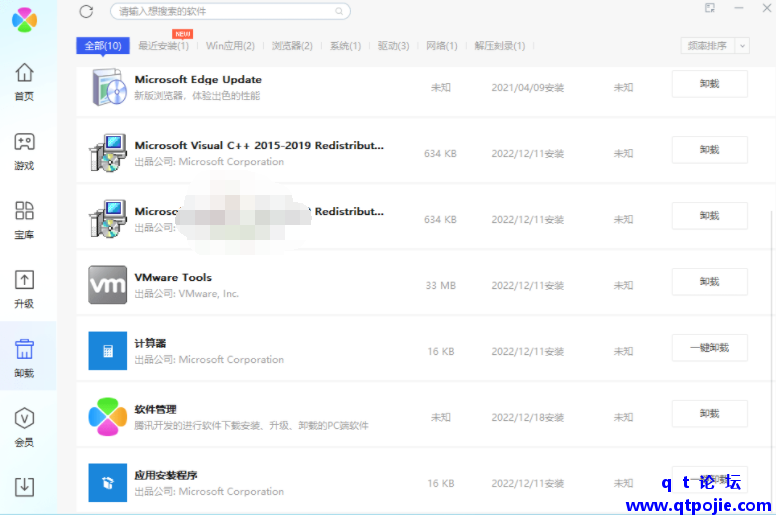Image resolution: width=776 pixels, height=520 pixels.
Task: Uninstall VMware Tools
Action: (709, 282)
